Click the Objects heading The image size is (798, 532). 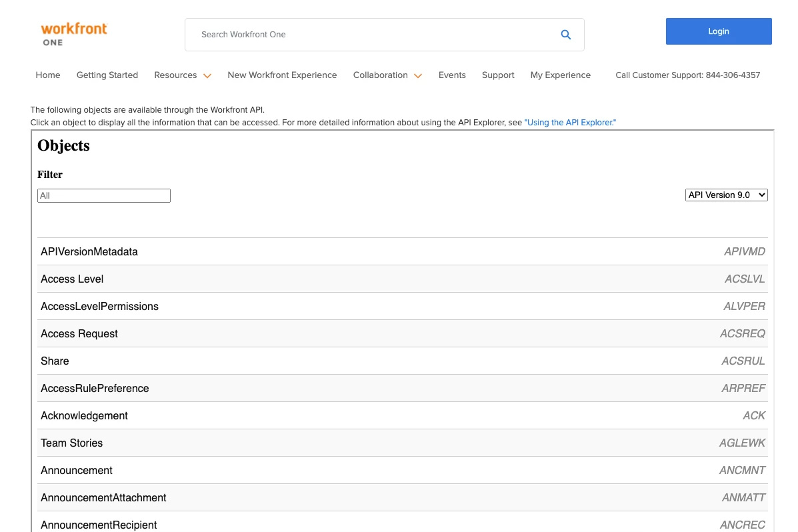tap(63, 145)
